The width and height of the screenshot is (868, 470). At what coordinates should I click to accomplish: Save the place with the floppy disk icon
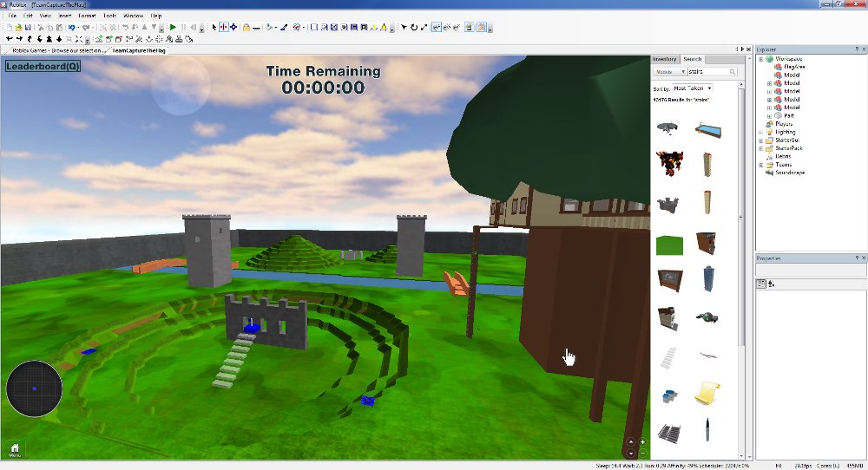28,27
